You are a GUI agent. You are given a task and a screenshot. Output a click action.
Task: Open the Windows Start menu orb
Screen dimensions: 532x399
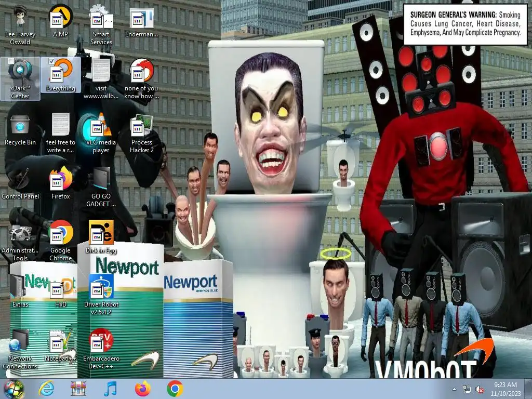point(14,389)
